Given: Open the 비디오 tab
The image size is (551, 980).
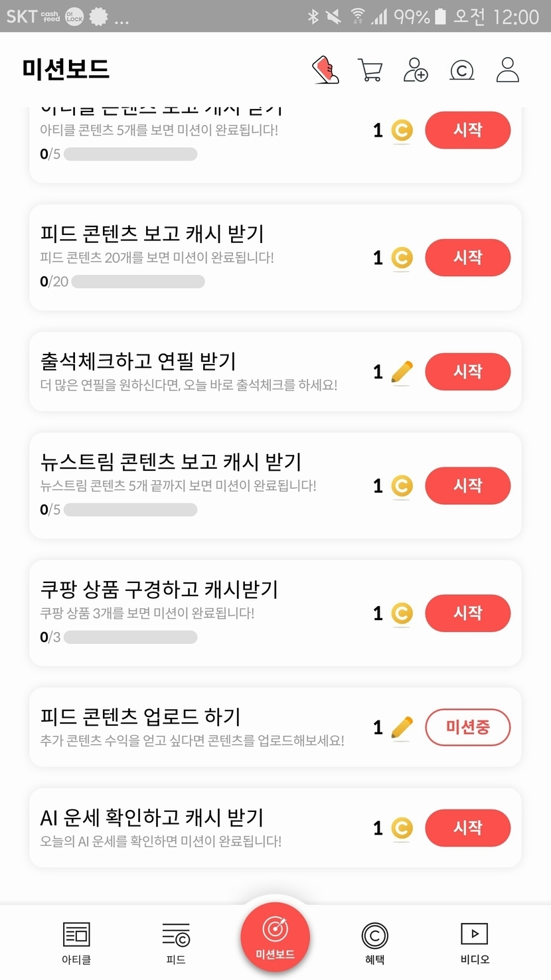Looking at the screenshot, I should point(475,942).
